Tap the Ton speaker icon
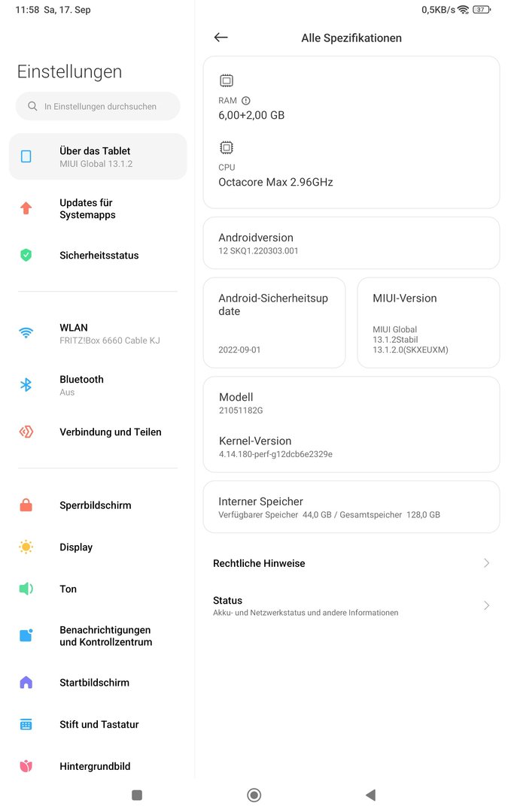This screenshot has height=812, width=508. point(26,589)
